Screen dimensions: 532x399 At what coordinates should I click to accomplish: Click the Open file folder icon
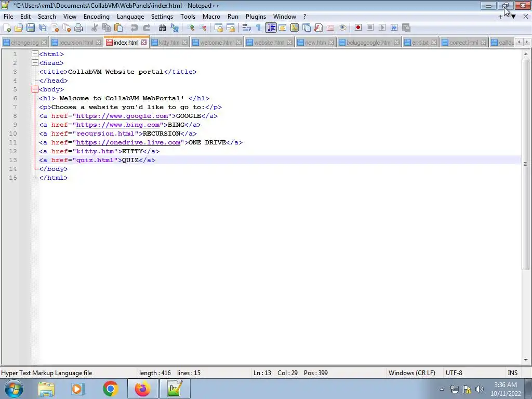pyautogui.click(x=19, y=28)
